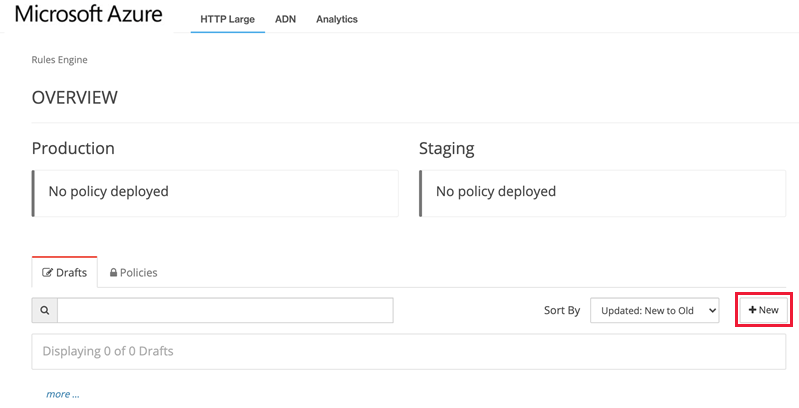Select the Drafts tab

point(65,273)
